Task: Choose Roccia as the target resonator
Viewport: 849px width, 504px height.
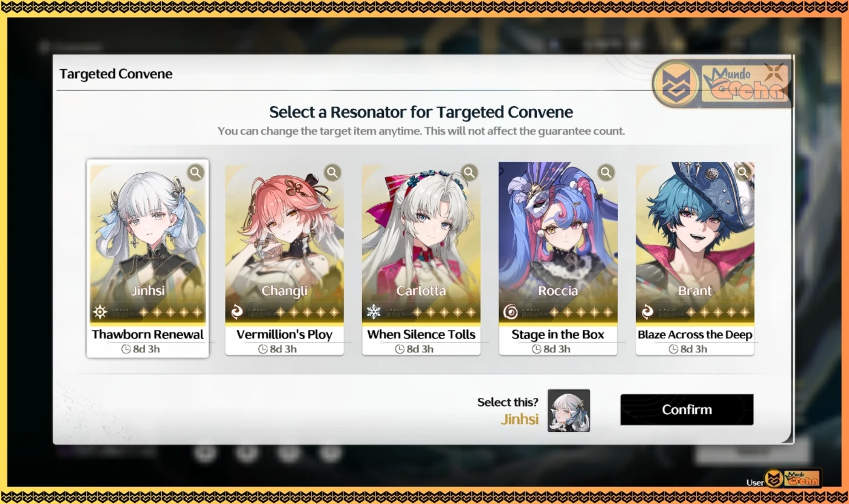Action: [558, 258]
